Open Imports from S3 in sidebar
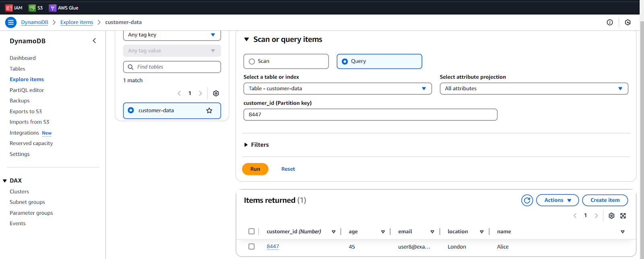Screen dimensions: 644x259 pyautogui.click(x=29, y=122)
